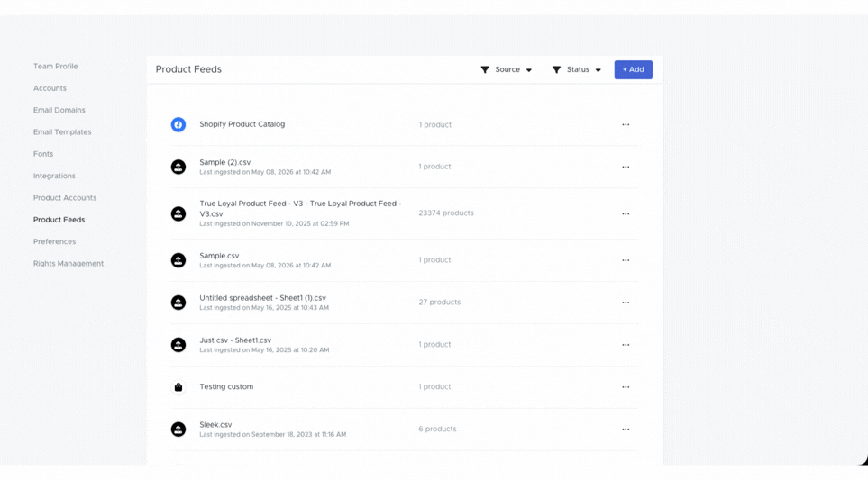Viewport: 868px width, 480px height.
Task: Open the Accounts section
Action: point(50,88)
